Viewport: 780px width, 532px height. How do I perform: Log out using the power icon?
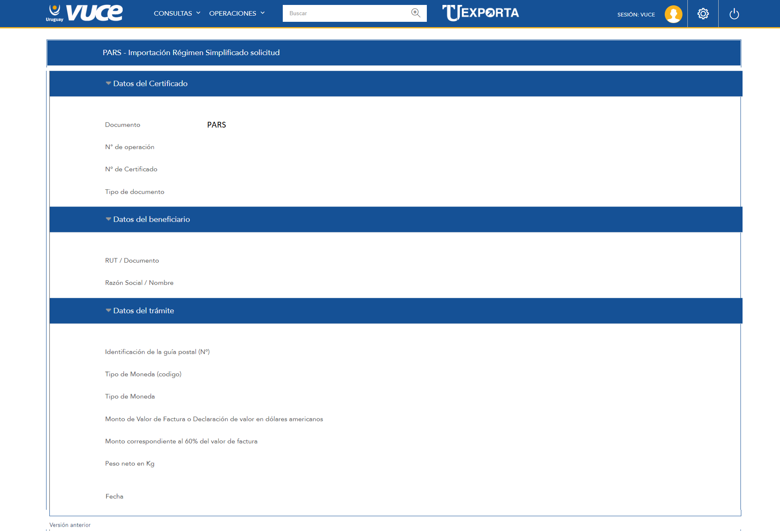[x=734, y=14]
